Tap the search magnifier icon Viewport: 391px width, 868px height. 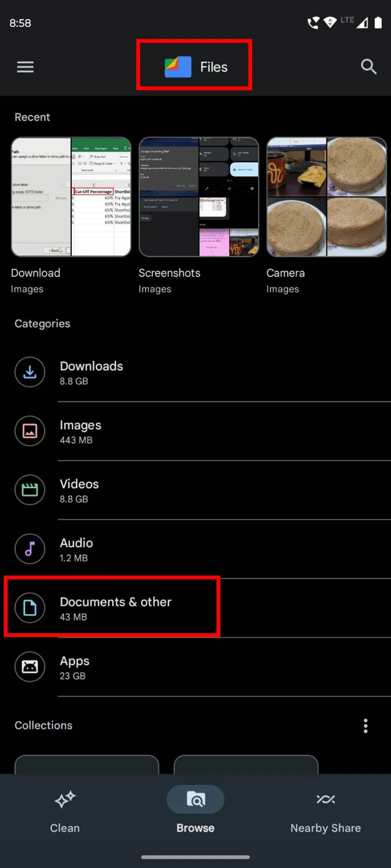pyautogui.click(x=369, y=66)
